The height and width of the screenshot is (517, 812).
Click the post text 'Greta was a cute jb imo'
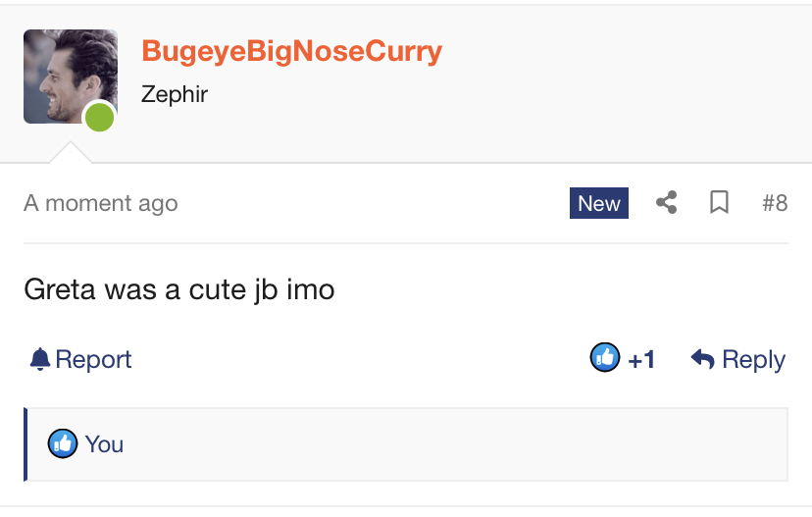click(179, 289)
